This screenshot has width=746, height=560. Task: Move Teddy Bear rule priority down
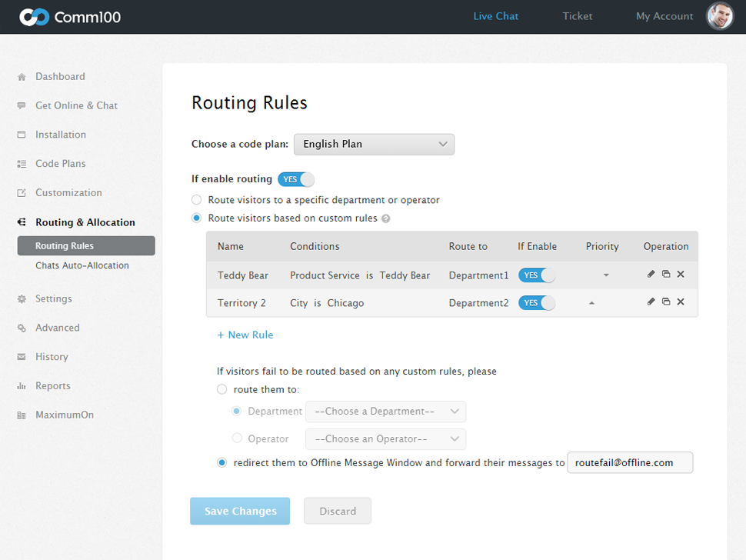606,275
